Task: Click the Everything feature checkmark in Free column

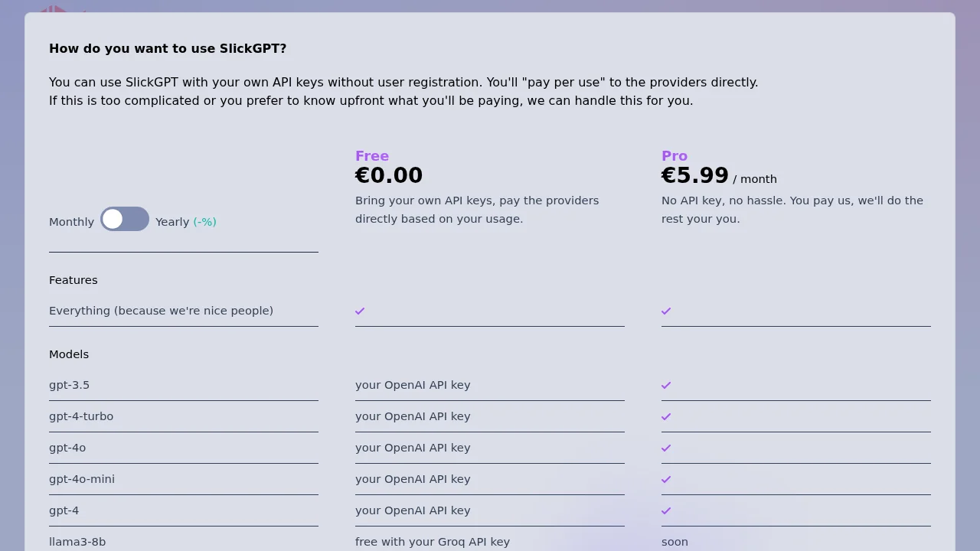Action: click(x=360, y=311)
